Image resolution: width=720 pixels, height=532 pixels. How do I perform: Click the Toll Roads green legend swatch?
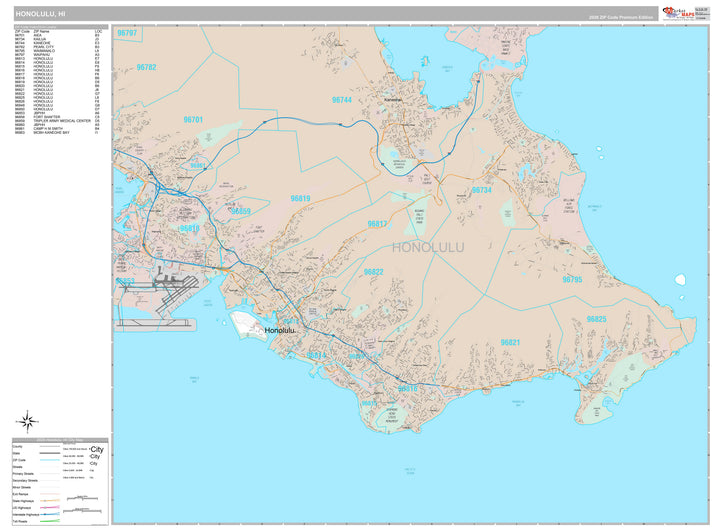(x=50, y=521)
